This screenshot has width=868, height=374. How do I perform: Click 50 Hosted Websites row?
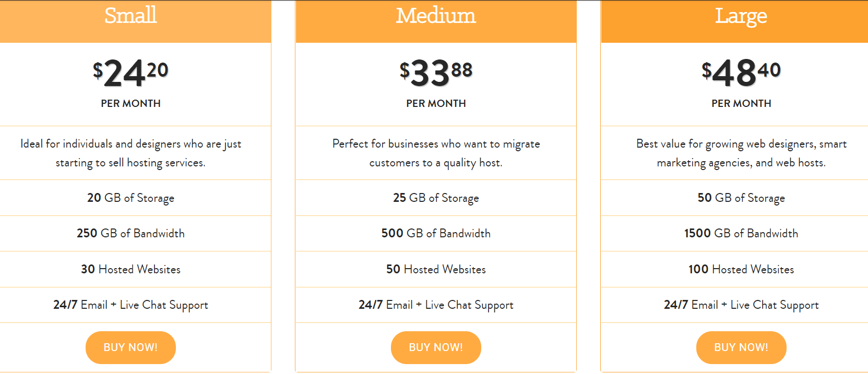(x=436, y=269)
